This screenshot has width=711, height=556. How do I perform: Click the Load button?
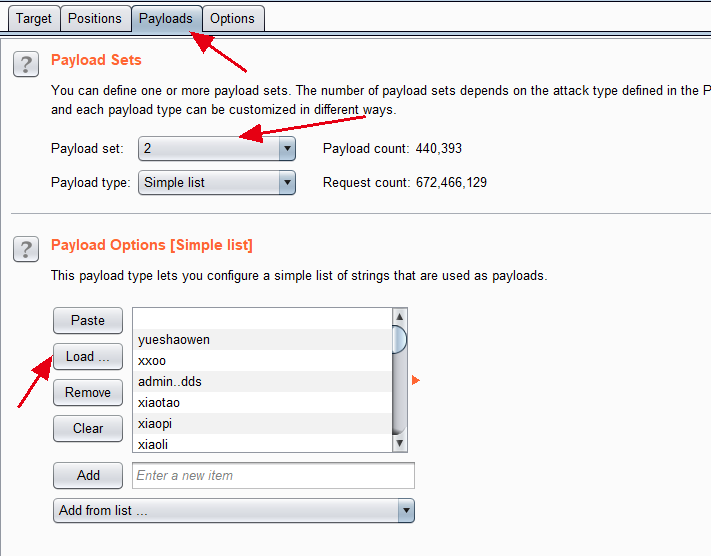tap(88, 356)
